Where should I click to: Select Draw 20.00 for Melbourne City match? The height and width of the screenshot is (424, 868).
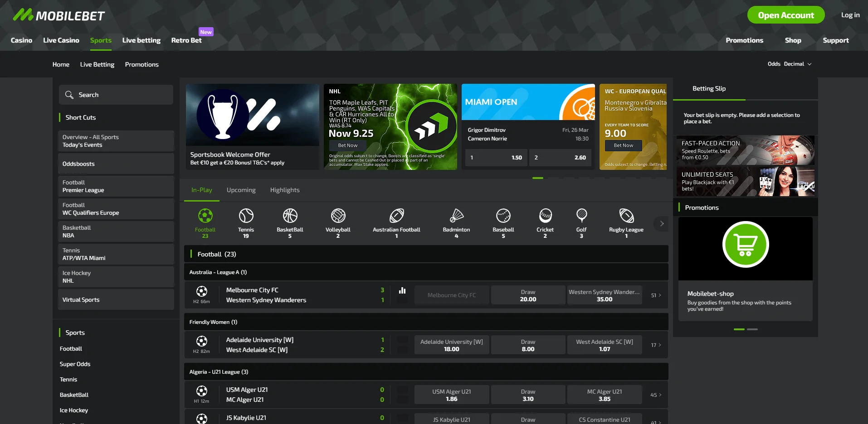528,295
